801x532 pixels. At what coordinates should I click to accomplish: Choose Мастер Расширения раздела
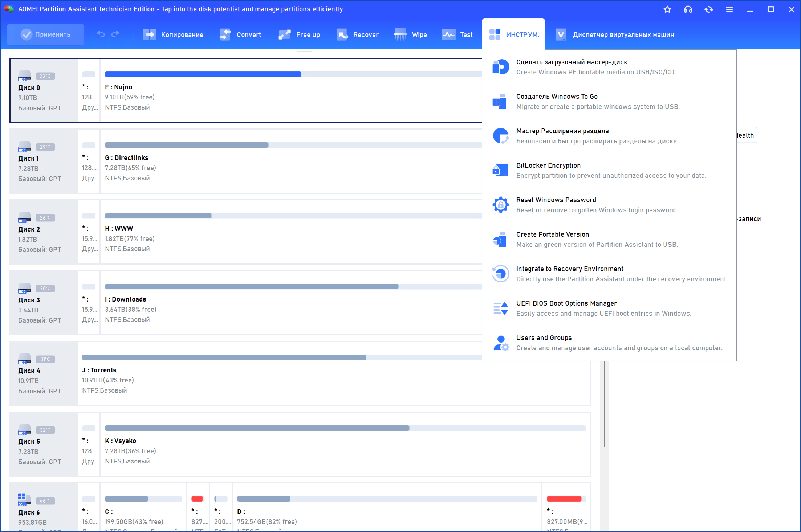[x=609, y=136]
